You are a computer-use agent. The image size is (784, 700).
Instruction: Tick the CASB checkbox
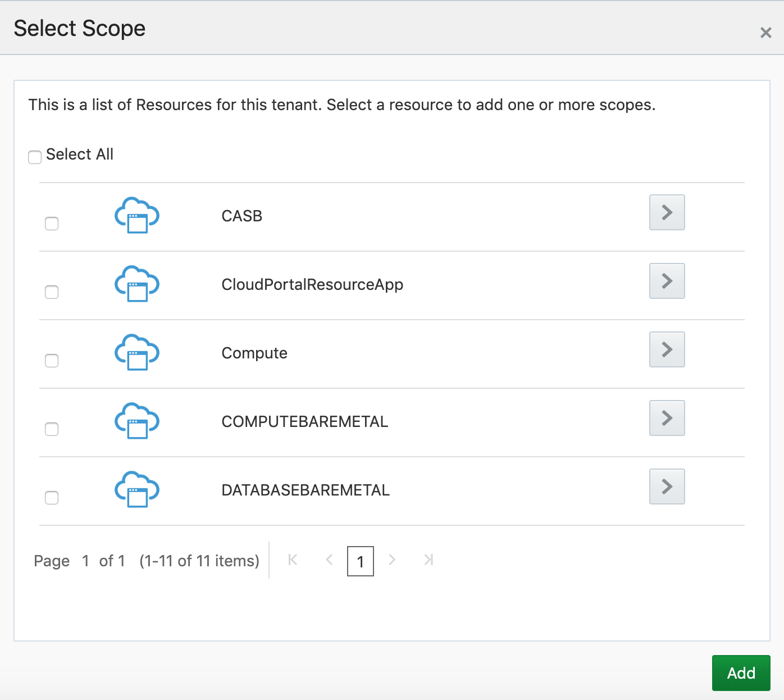pos(52,224)
